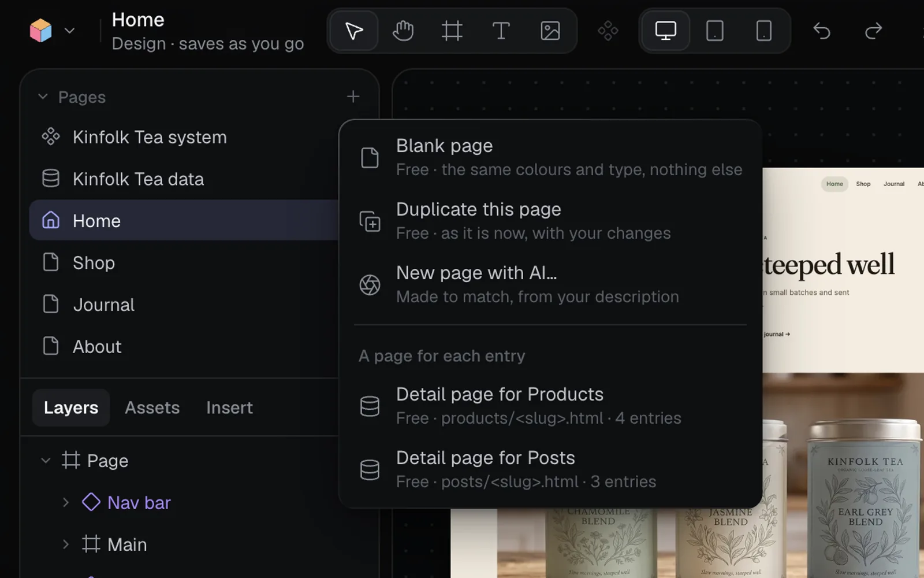Click the Earl Grey Blend tin image
The image size is (924, 578).
(865, 497)
